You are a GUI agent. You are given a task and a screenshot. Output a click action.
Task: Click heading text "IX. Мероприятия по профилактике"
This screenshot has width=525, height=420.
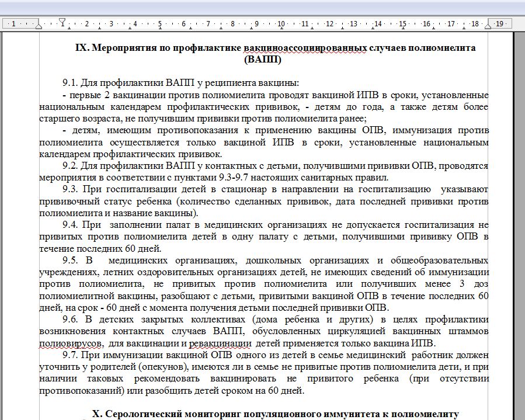point(158,48)
